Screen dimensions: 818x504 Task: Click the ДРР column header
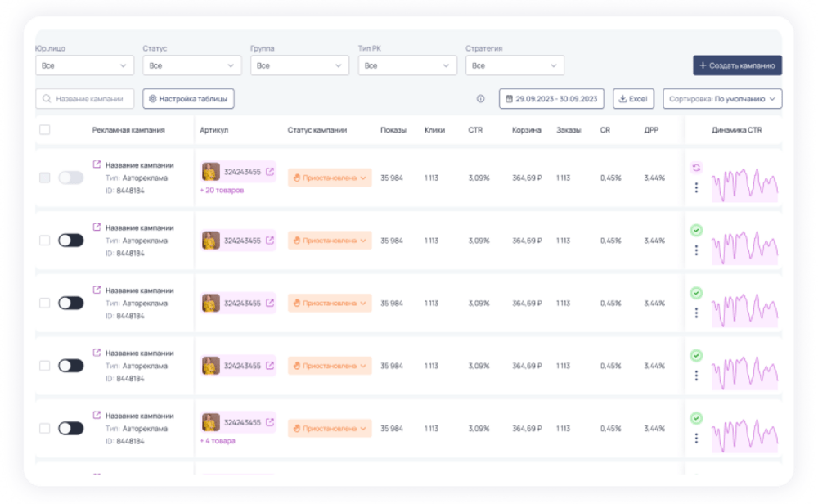tap(651, 130)
